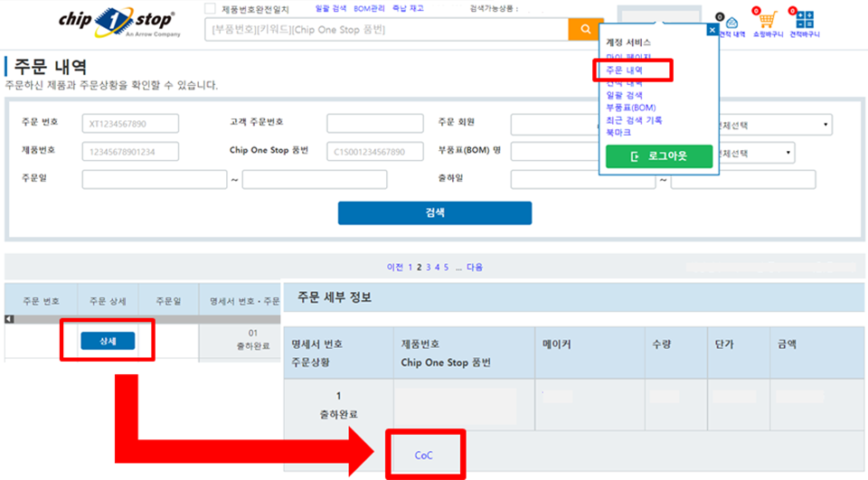
Task: Click the Chip One Stop logo
Action: coord(117,22)
